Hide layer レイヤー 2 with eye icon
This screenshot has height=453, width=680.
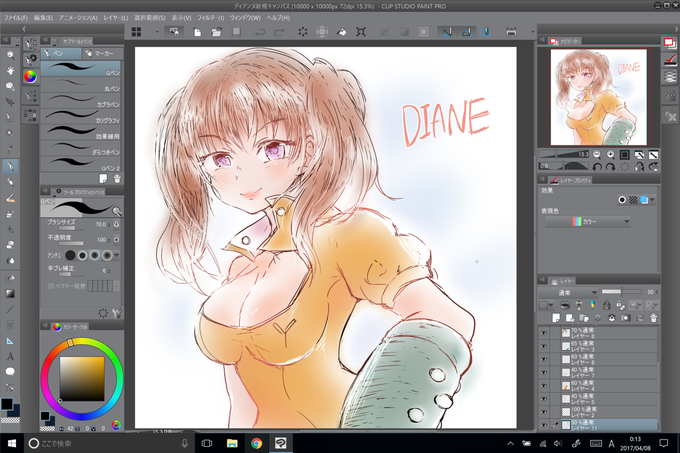543,412
